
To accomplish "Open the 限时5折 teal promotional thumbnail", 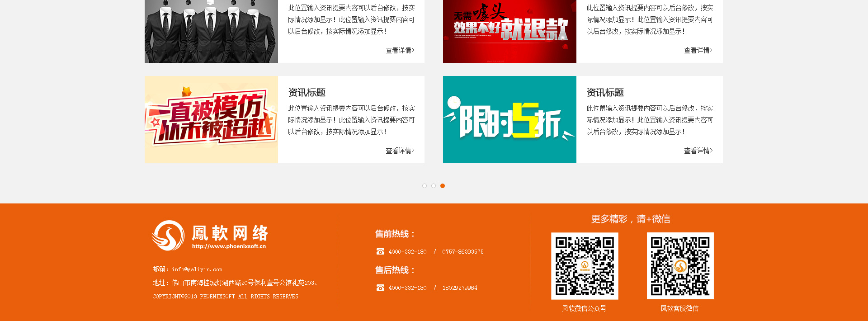I will (x=509, y=119).
